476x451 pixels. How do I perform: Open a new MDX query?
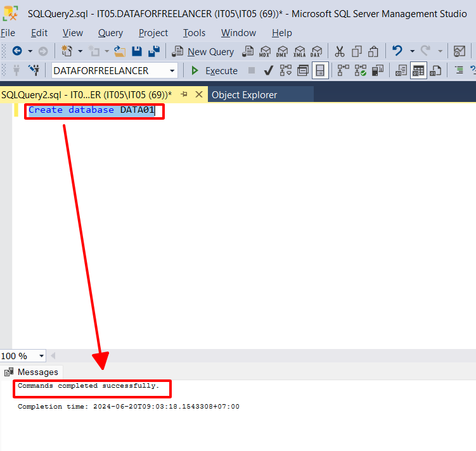[x=265, y=51]
